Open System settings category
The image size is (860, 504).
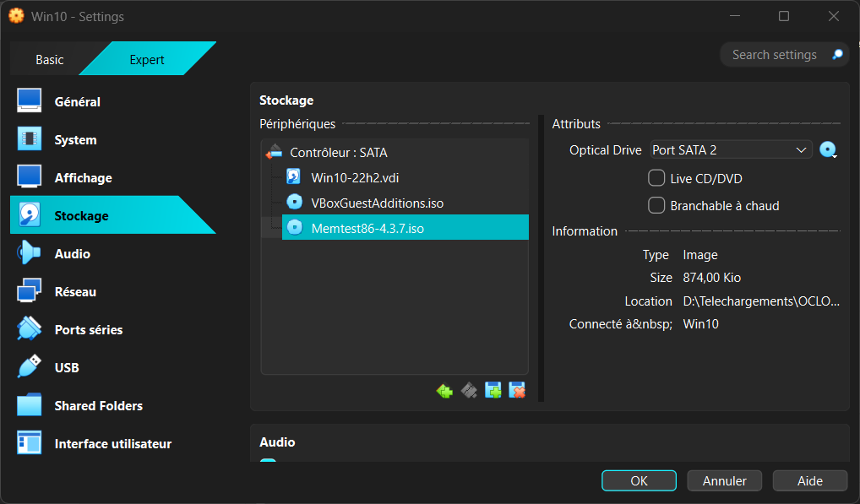click(75, 140)
